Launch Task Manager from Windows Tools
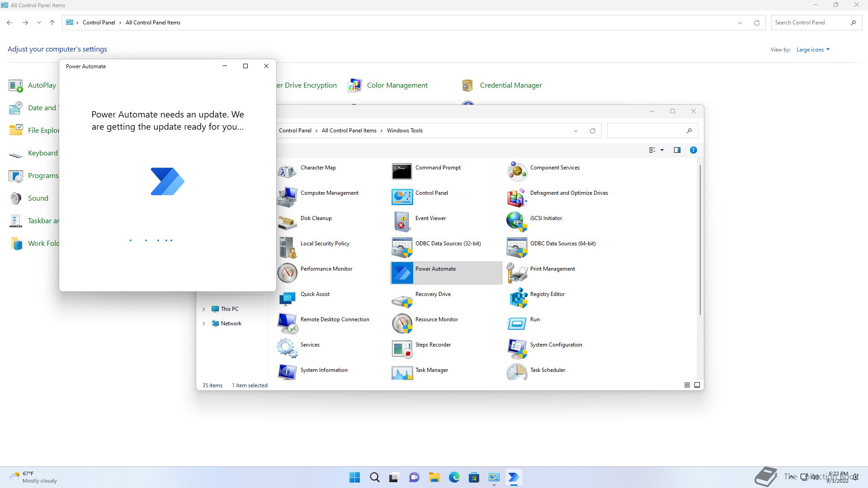The image size is (868, 488). coord(402,372)
